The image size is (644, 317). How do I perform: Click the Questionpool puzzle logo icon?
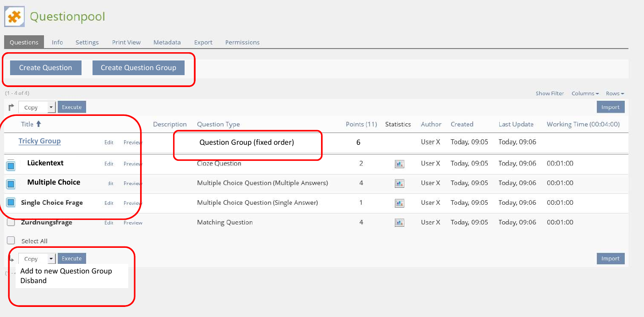[x=14, y=17]
